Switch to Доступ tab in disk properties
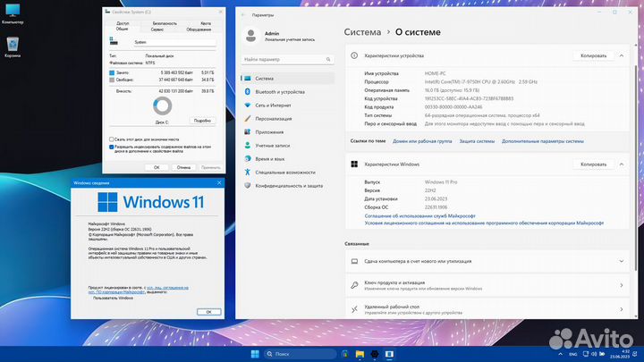Viewport: 644px width, 362px height. pyautogui.click(x=123, y=23)
